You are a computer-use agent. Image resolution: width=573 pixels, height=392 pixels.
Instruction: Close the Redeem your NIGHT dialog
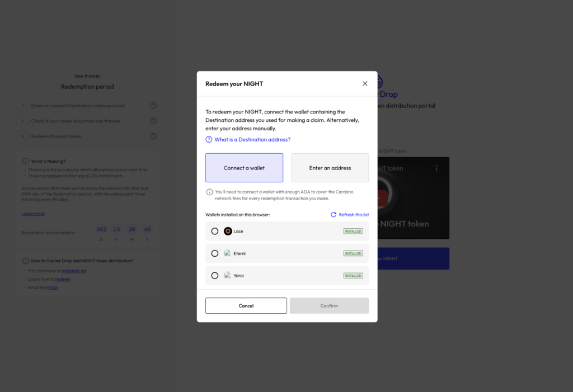(365, 83)
